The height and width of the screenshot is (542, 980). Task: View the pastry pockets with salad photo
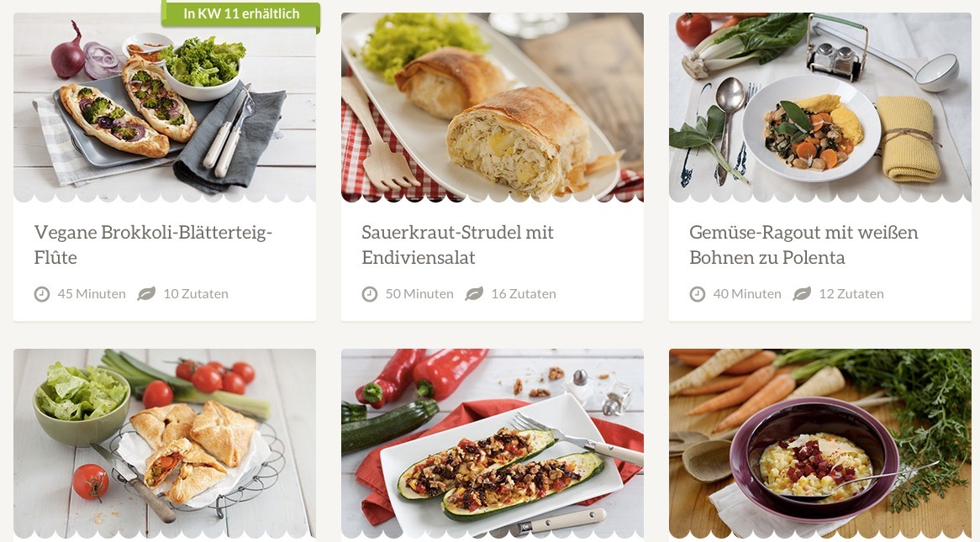[x=165, y=445]
